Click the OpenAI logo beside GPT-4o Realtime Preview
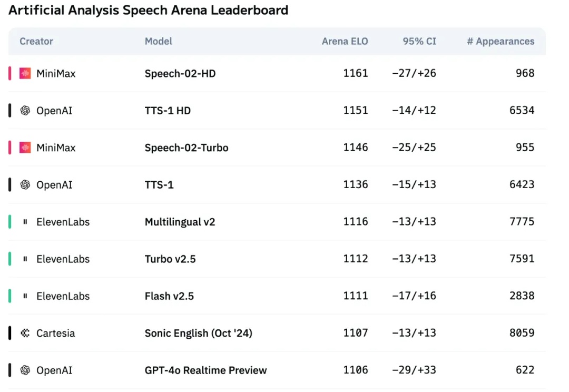 (x=25, y=370)
